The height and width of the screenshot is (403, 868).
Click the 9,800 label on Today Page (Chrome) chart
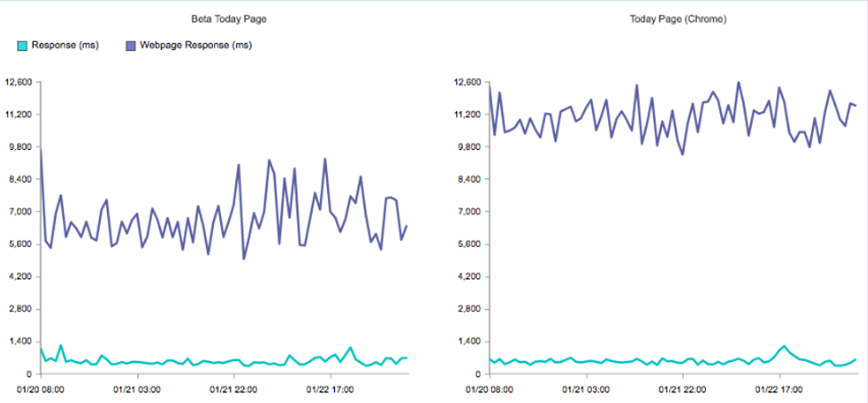coord(469,147)
